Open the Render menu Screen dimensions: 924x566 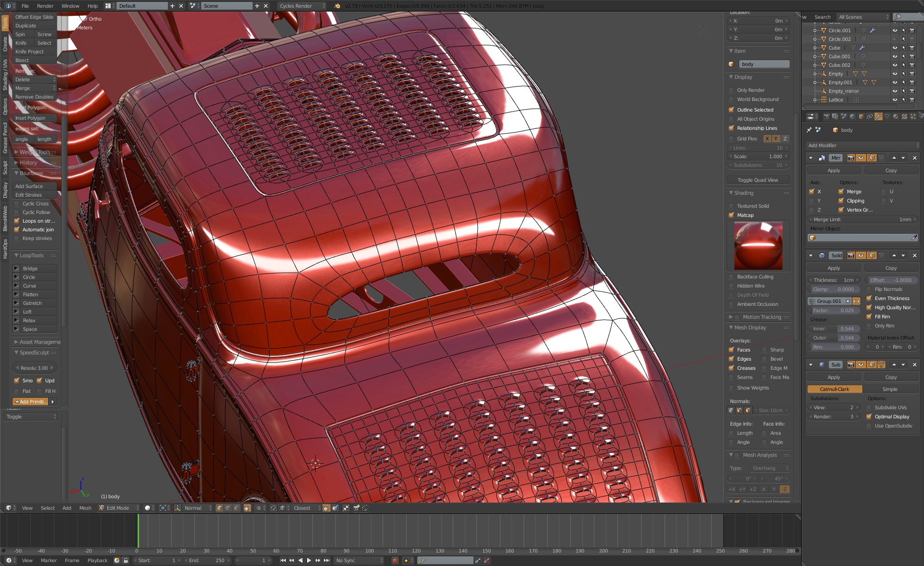click(x=45, y=6)
